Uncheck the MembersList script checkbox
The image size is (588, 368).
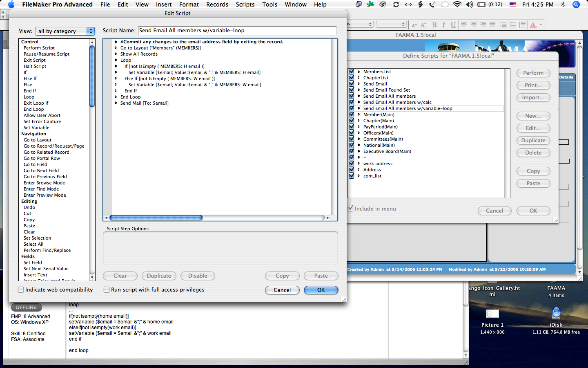[352, 72]
